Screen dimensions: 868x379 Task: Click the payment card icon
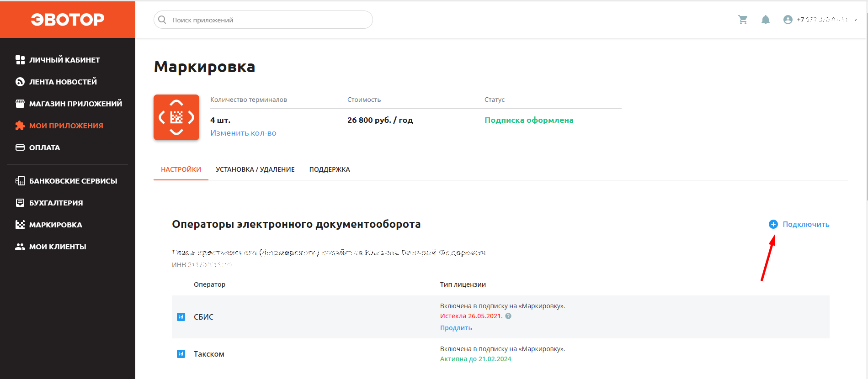point(20,147)
